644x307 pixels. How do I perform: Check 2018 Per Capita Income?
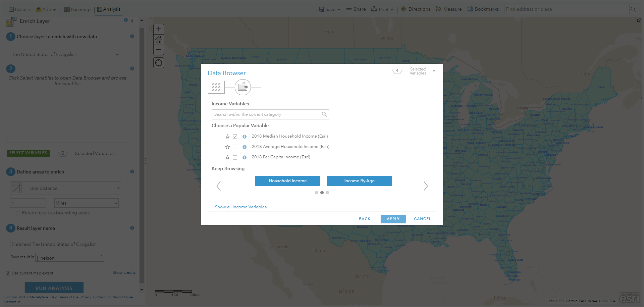click(235, 157)
